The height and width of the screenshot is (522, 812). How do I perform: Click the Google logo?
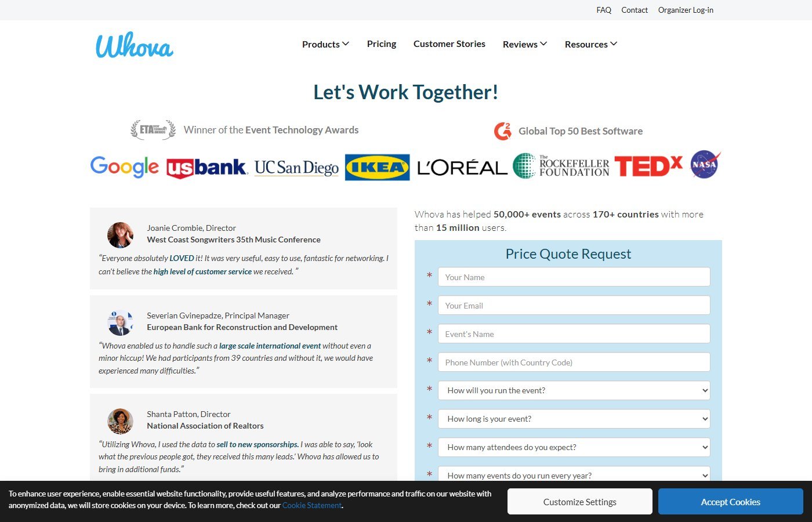(x=124, y=167)
